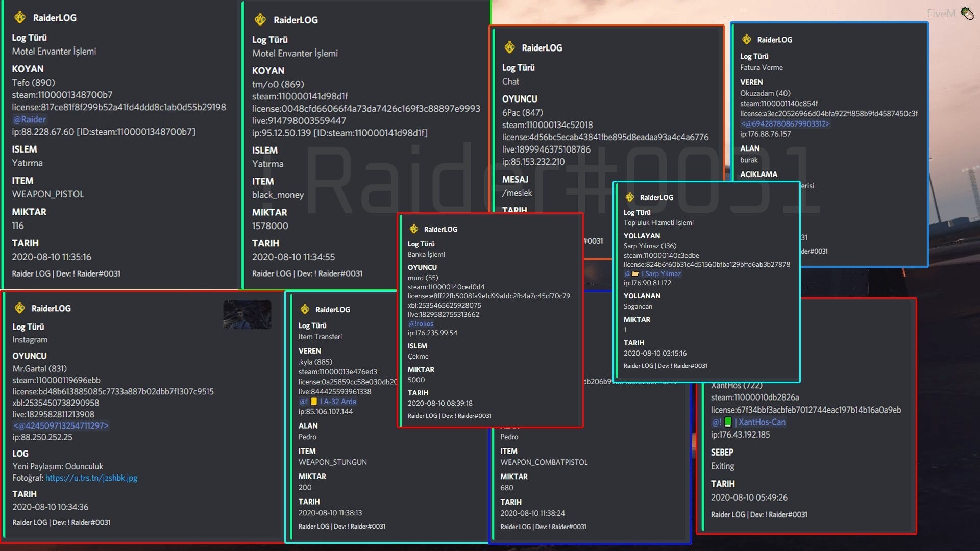Click RaiderLOG icon in Fatura Verme card
The height and width of the screenshot is (551, 980).
[747, 39]
